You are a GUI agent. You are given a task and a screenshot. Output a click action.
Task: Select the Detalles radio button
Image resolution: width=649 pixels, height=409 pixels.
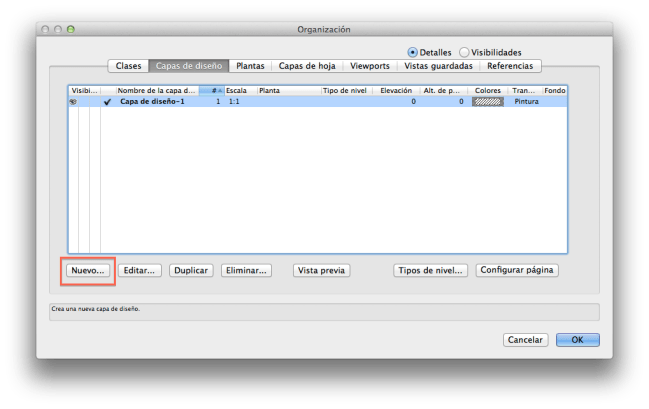412,52
